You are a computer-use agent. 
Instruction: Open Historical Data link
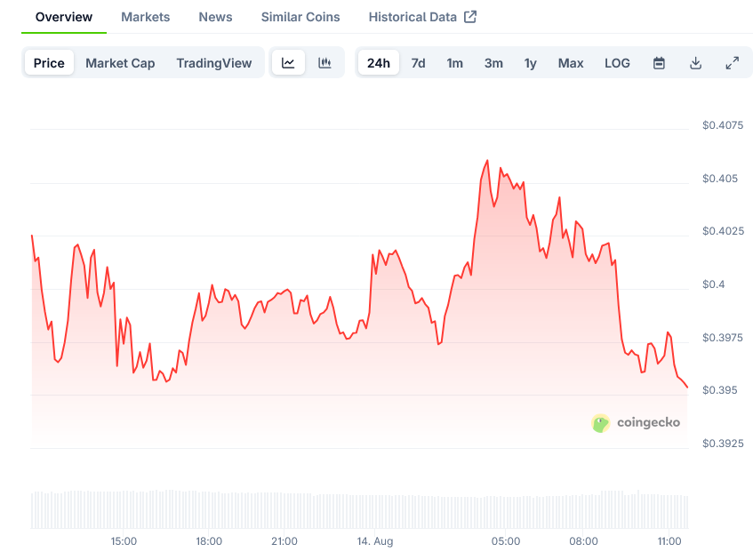coord(413,17)
